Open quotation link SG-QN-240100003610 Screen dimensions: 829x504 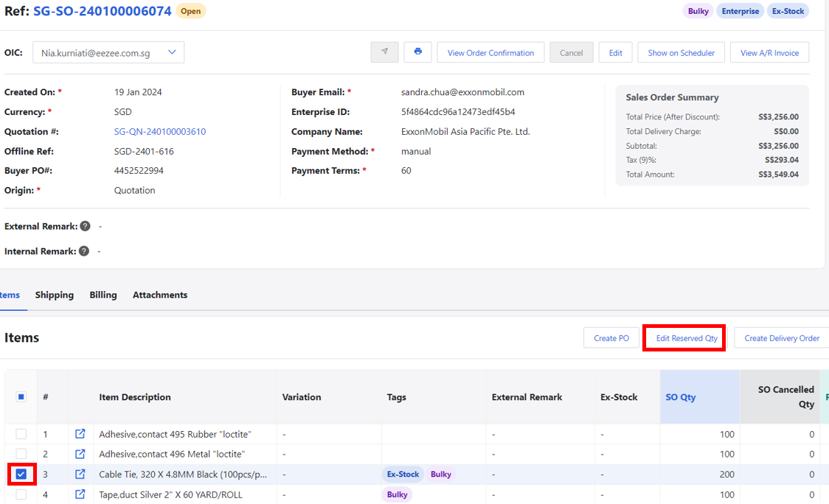(x=159, y=132)
